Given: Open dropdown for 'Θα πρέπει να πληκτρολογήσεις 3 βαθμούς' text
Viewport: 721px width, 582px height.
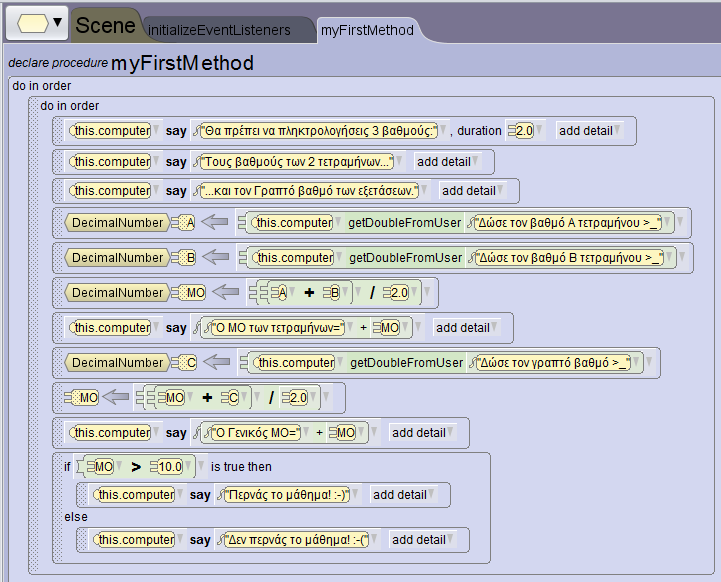Looking at the screenshot, I should click(443, 131).
